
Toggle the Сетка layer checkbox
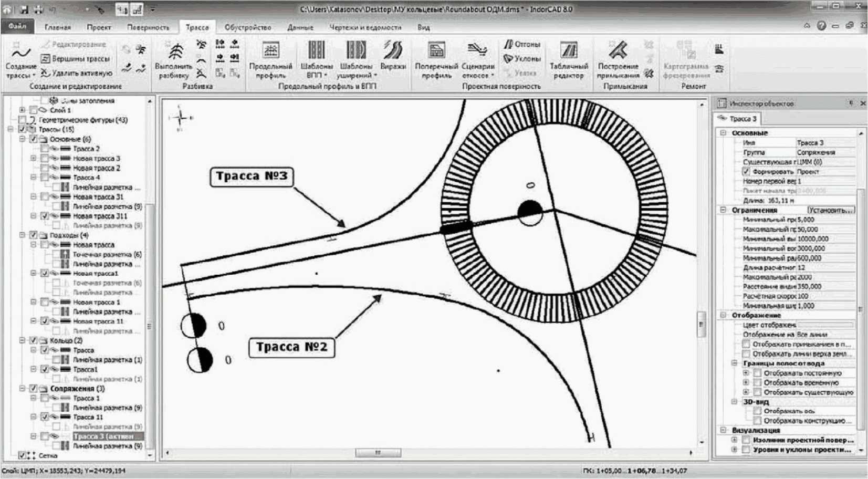pos(22,455)
